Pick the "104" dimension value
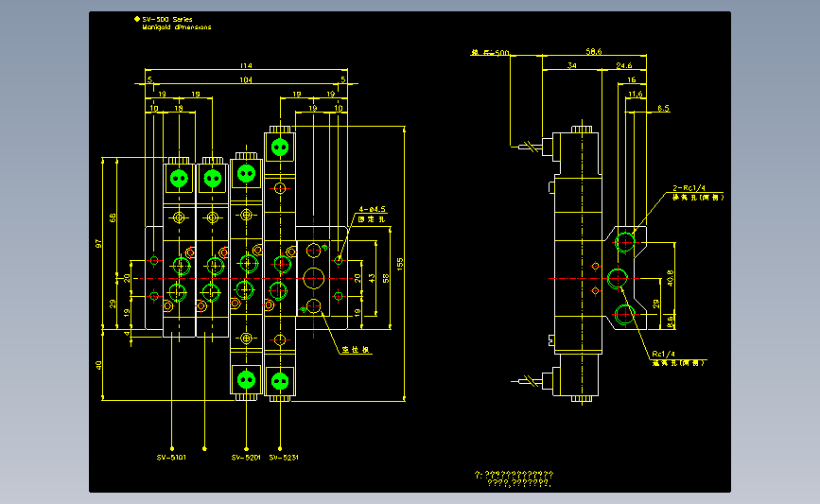This screenshot has width=820, height=504. click(x=246, y=80)
